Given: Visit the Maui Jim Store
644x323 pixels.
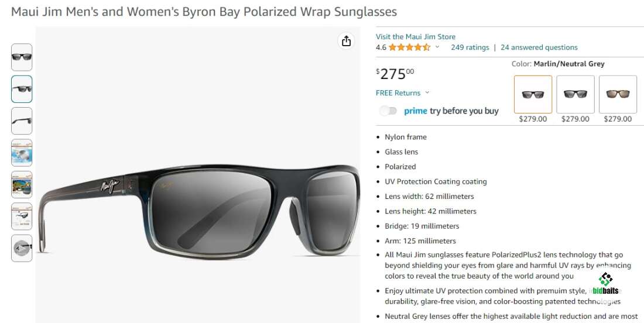Looking at the screenshot, I should [x=415, y=36].
